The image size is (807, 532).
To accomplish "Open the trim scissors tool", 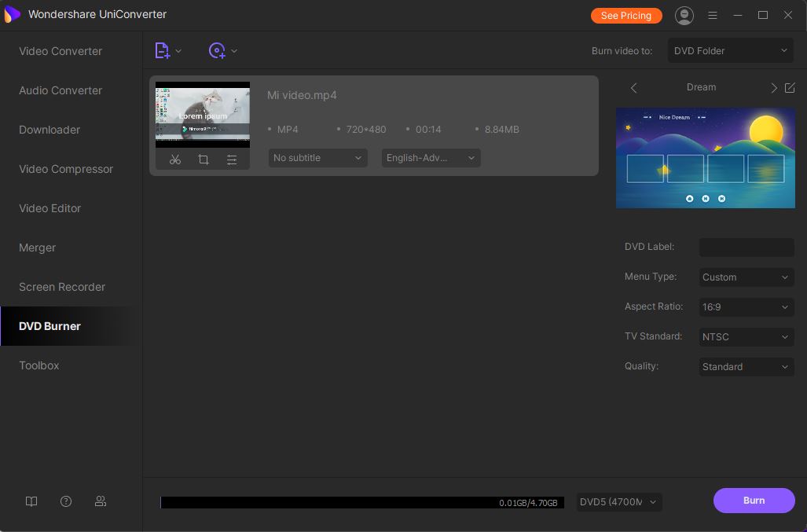I will [175, 160].
